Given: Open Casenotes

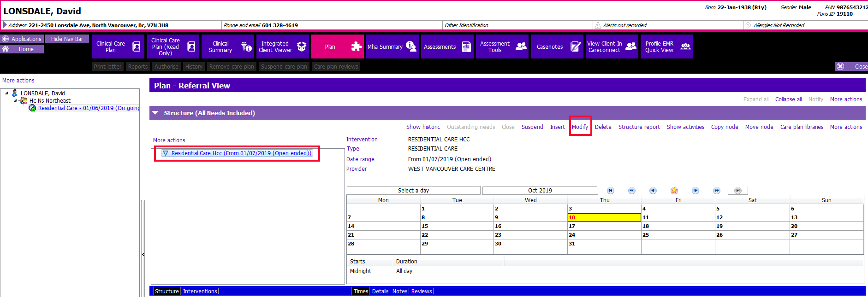Looking at the screenshot, I should [557, 47].
